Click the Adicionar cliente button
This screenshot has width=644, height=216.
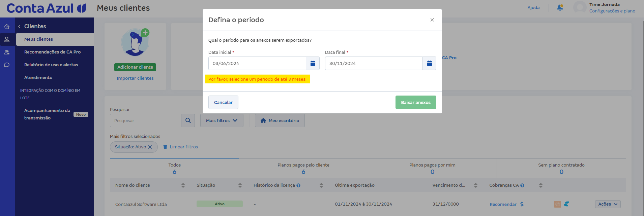(x=135, y=67)
